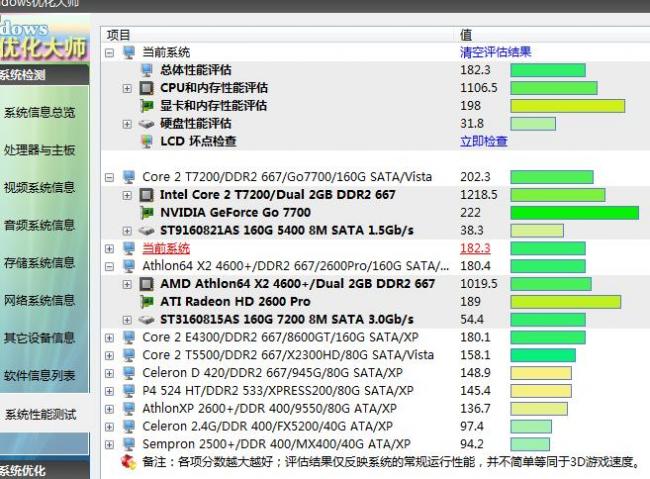The height and width of the screenshot is (479, 650).
Task: Click computer icon beside Core 2 T5500 row
Action: click(129, 355)
